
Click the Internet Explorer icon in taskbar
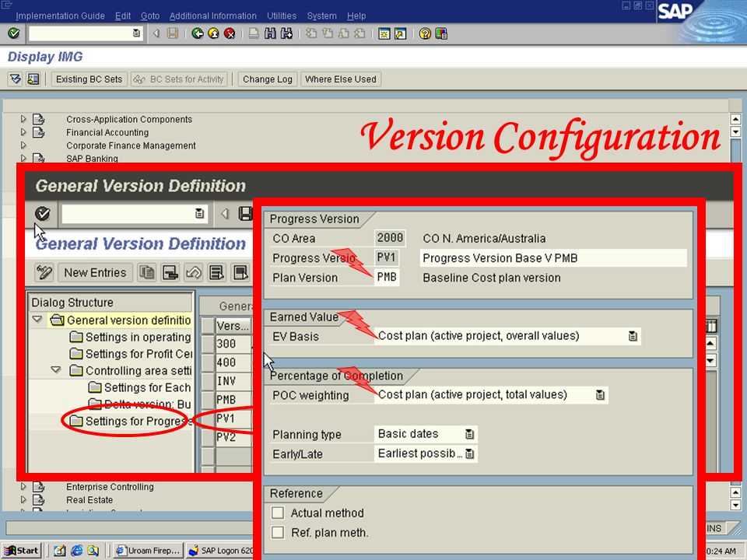77,551
